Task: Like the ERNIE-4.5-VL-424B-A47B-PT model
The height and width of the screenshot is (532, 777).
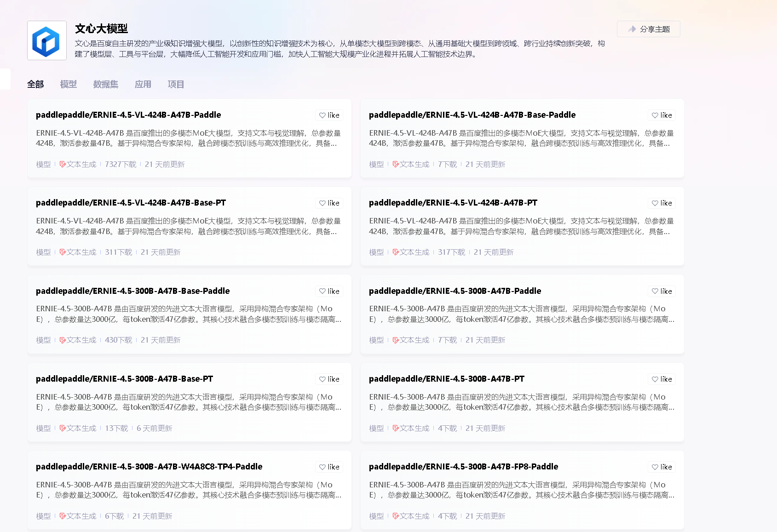Action: 662,203
